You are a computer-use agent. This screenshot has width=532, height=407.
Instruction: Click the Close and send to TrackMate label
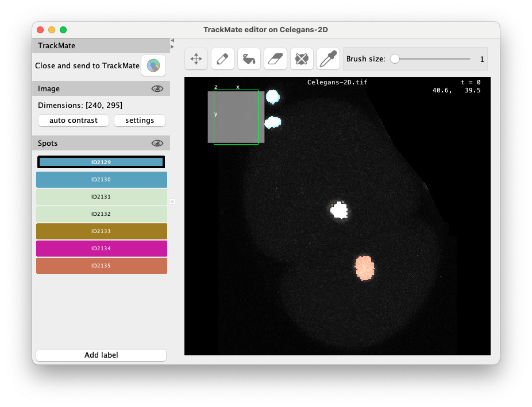(x=87, y=66)
